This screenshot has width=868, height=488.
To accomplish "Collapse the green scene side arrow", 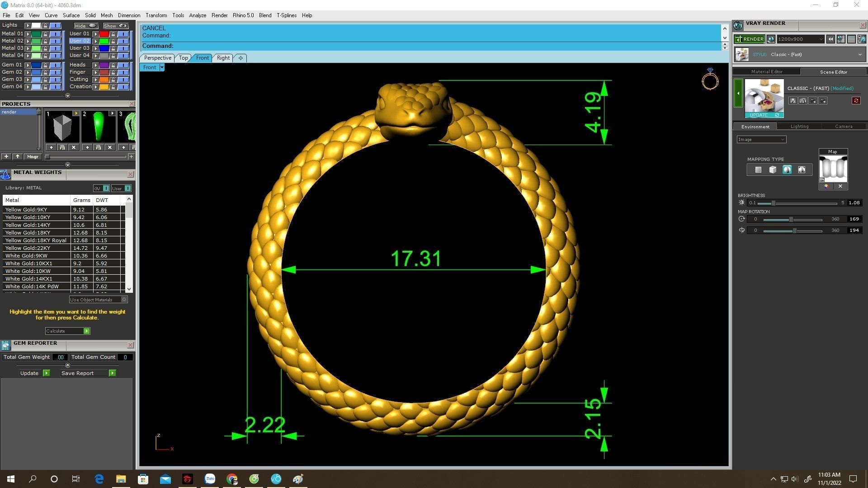I will [x=738, y=93].
